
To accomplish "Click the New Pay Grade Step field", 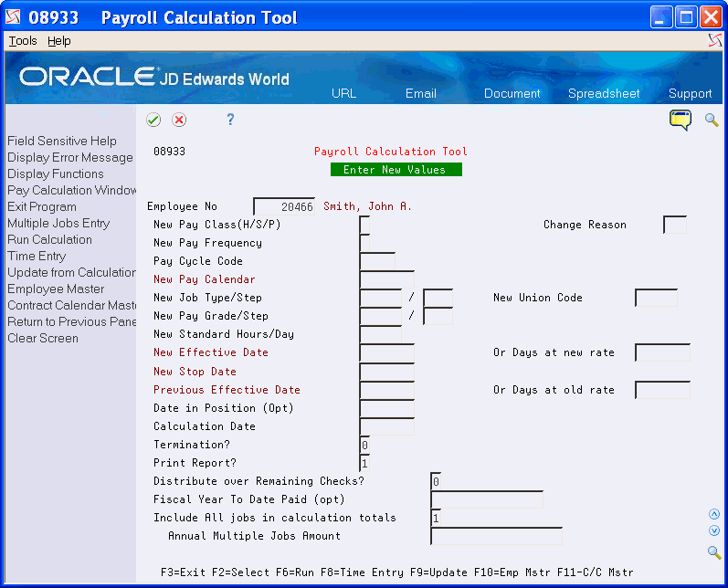I will [x=438, y=316].
